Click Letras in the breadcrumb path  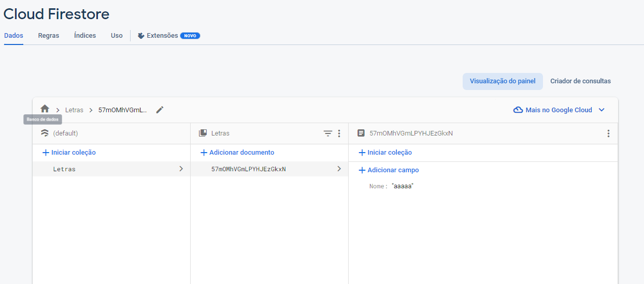(x=74, y=110)
